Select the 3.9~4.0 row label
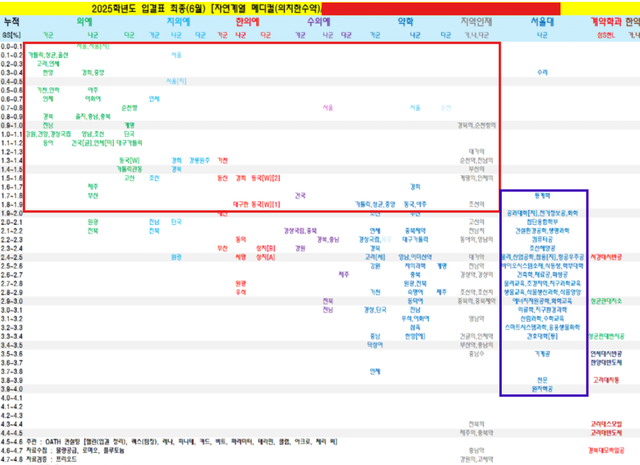 point(11,387)
